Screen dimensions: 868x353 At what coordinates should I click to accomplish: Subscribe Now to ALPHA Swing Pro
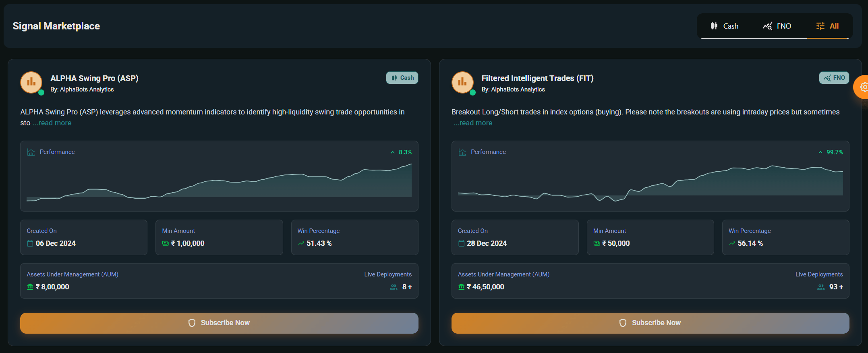(x=219, y=323)
